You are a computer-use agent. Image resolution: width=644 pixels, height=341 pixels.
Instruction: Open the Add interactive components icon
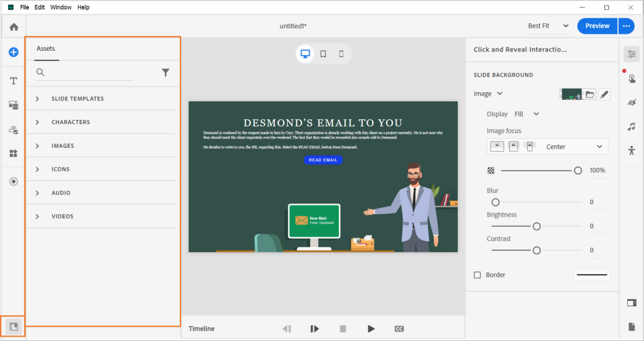[x=14, y=130]
